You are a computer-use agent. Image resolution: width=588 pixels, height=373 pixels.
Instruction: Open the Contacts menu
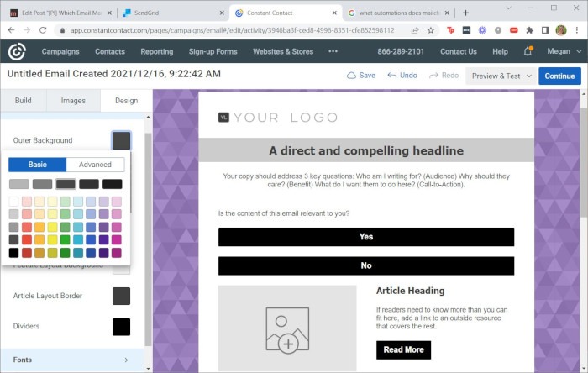(110, 51)
